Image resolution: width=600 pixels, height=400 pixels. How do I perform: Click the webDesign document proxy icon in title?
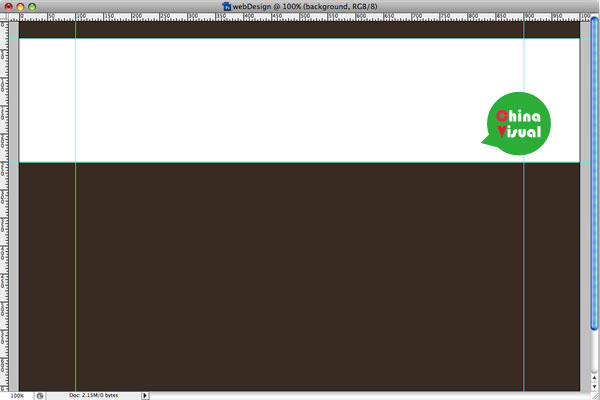(226, 6)
